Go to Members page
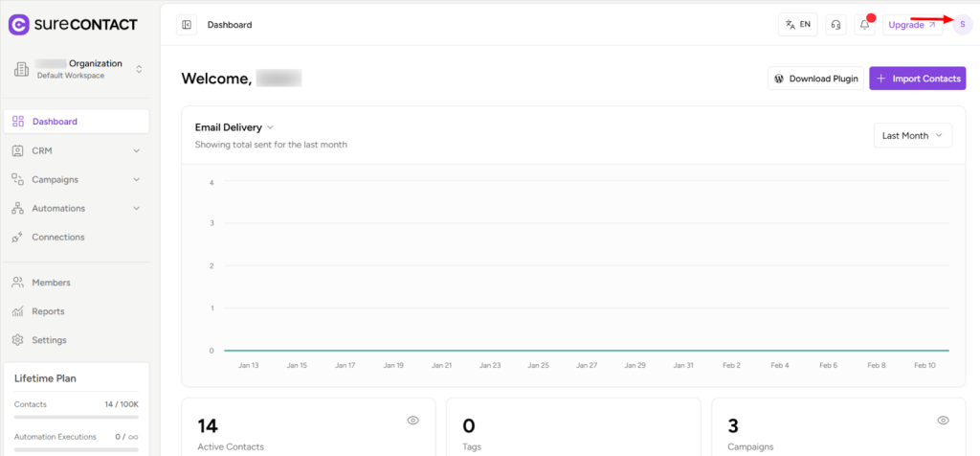 [51, 283]
